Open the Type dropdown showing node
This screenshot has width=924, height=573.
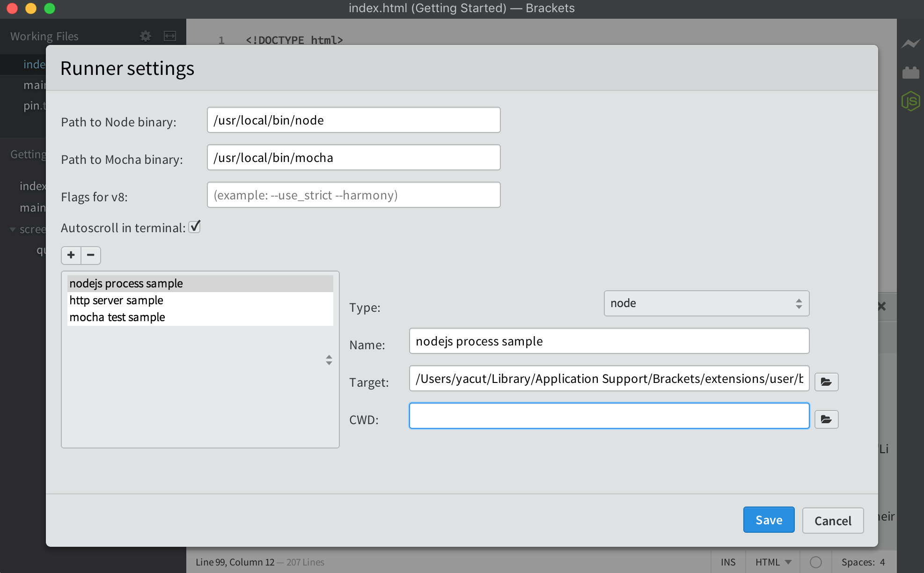(x=706, y=303)
